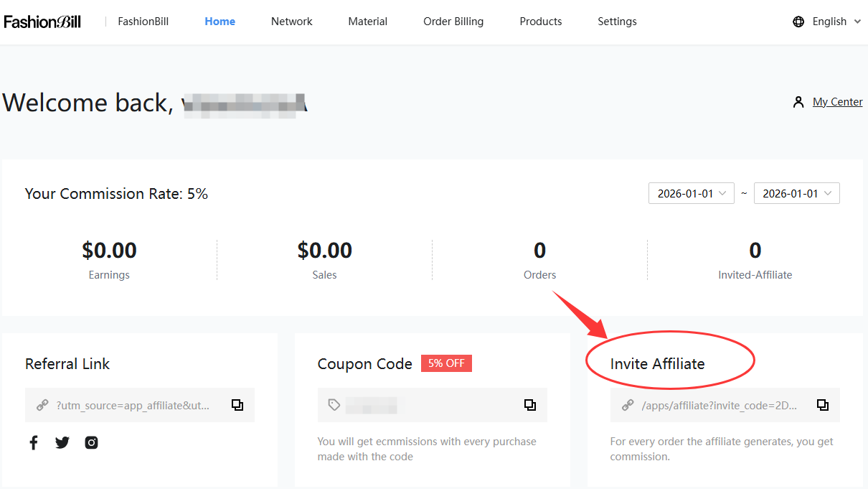868x489 pixels.
Task: Click the My Center user icon
Action: click(x=798, y=102)
